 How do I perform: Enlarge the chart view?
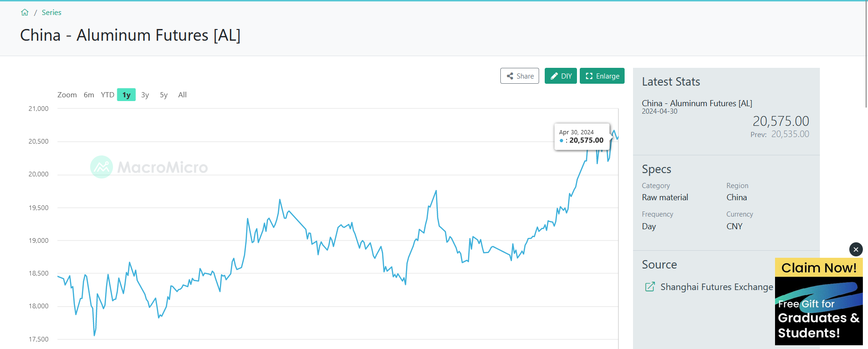pos(602,76)
